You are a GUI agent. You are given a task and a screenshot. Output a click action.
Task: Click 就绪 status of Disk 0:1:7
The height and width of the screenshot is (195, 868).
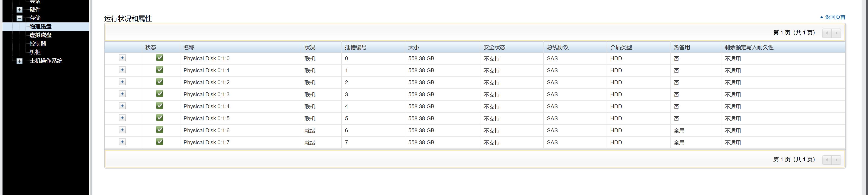[x=310, y=142]
